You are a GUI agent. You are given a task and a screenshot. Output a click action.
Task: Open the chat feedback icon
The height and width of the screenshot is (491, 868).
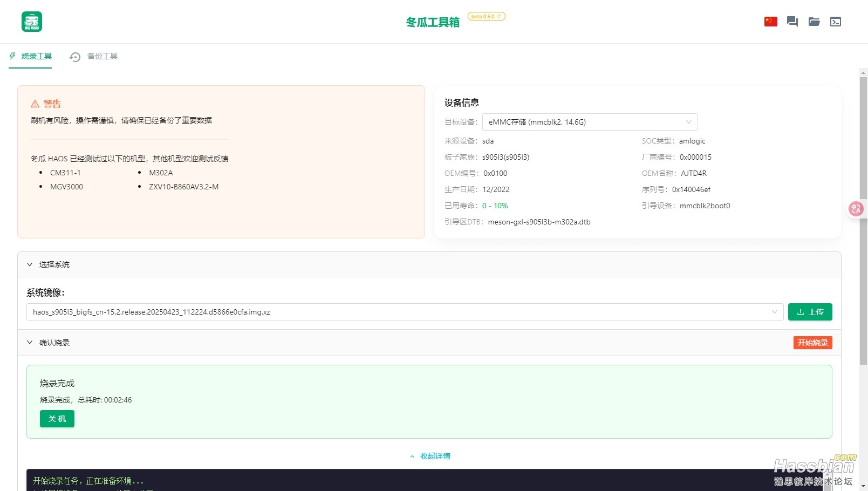792,22
